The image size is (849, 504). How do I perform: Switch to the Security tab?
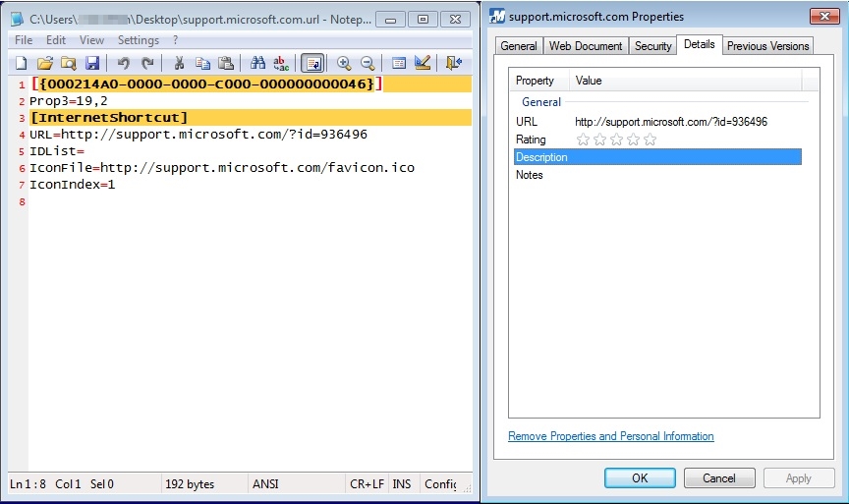click(x=652, y=46)
